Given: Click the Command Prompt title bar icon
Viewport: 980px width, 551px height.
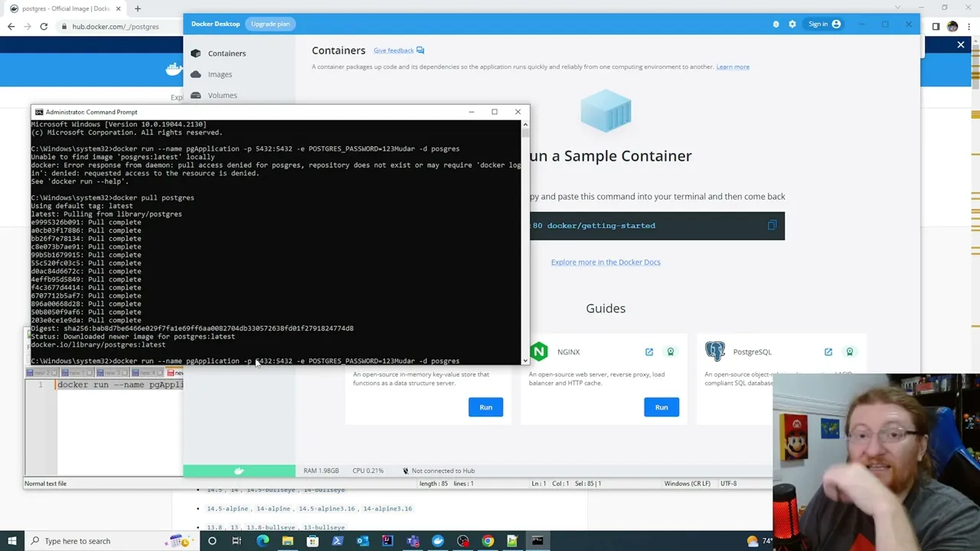Looking at the screenshot, I should pyautogui.click(x=39, y=112).
